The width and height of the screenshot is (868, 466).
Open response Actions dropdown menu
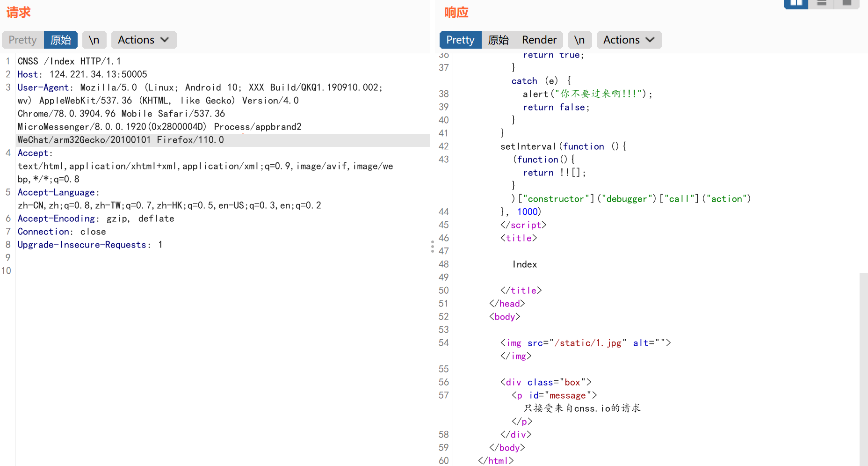629,40
